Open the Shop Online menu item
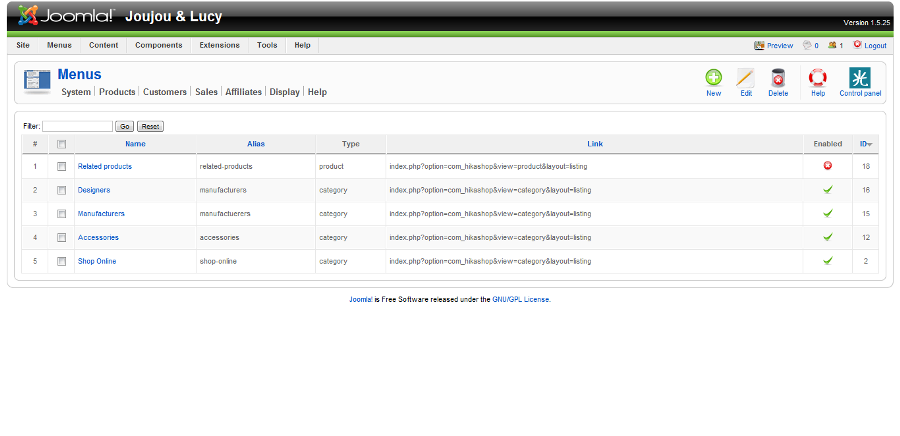The width and height of the screenshot is (900, 436). click(x=97, y=261)
